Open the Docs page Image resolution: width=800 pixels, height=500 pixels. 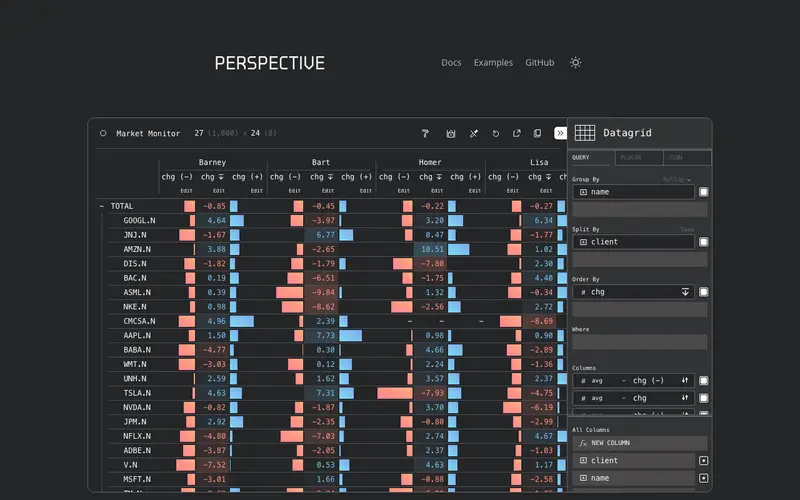pos(451,63)
